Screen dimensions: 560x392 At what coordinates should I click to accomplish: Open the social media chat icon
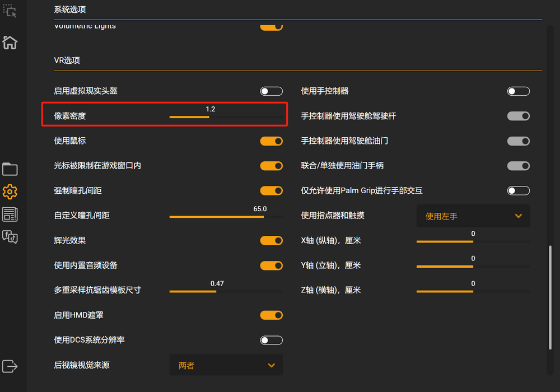pyautogui.click(x=10, y=237)
